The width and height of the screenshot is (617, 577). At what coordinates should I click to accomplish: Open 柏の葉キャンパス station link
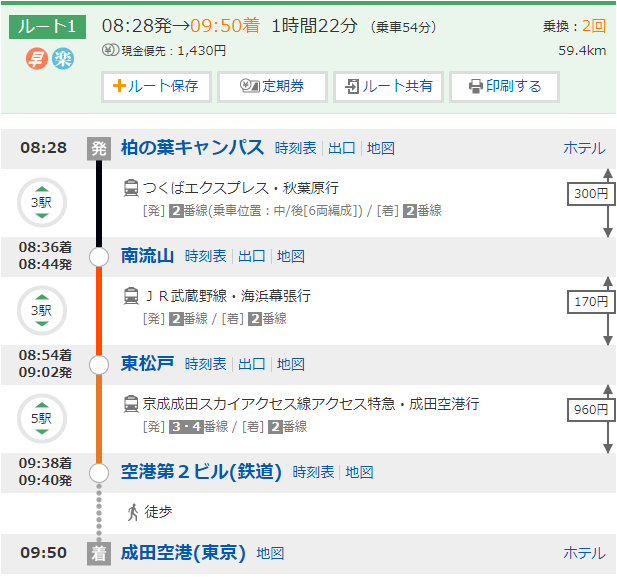click(x=192, y=148)
